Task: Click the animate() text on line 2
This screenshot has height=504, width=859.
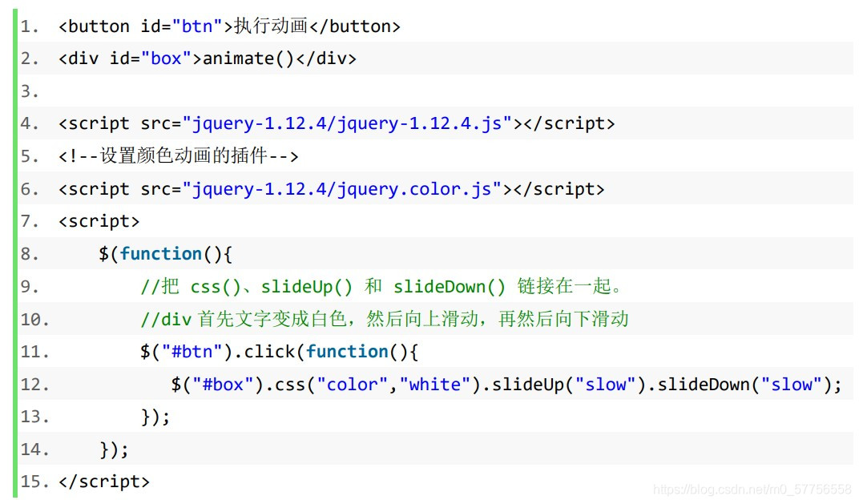Action: [x=248, y=58]
